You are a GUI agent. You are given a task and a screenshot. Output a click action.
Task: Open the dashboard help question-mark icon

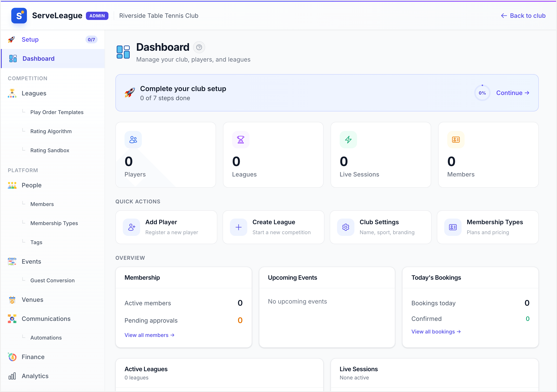pos(199,47)
